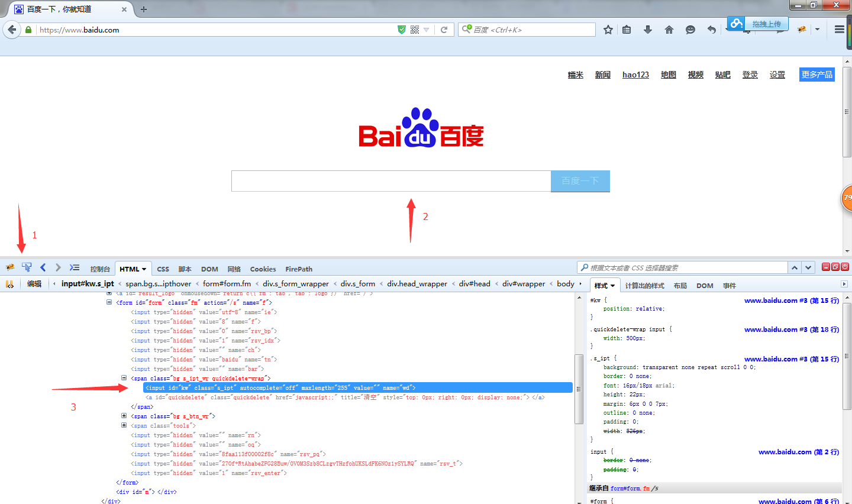Show bookmarks list icon in browser toolbar

tap(627, 30)
